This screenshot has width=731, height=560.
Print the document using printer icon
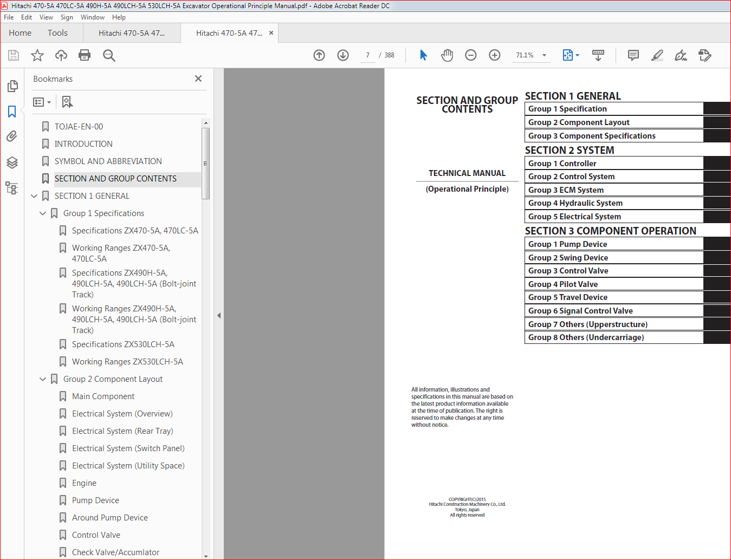point(85,55)
